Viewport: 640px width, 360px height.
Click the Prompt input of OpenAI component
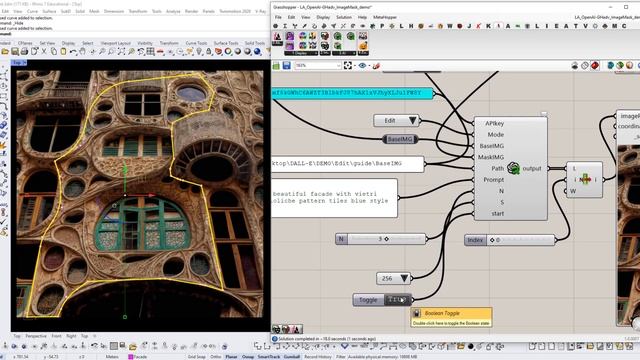point(493,180)
